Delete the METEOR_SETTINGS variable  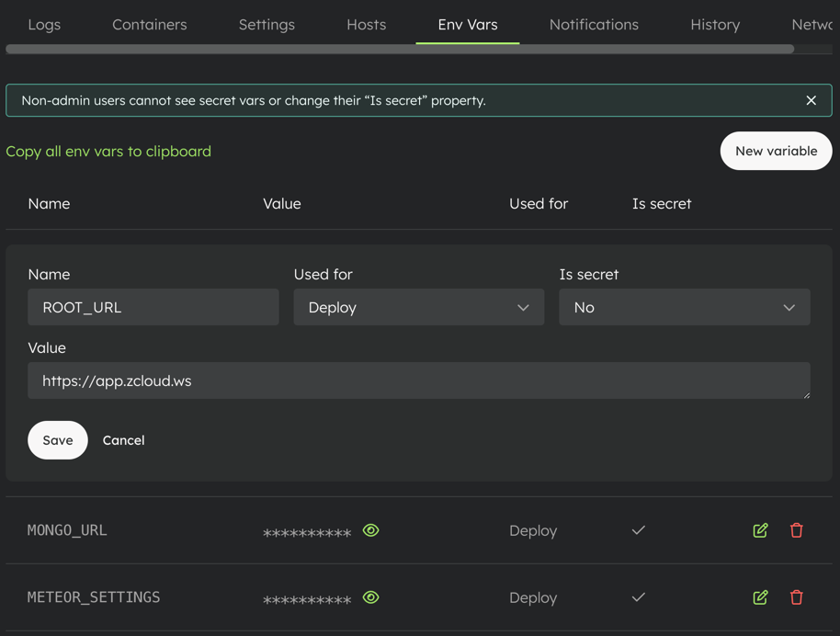click(x=796, y=597)
